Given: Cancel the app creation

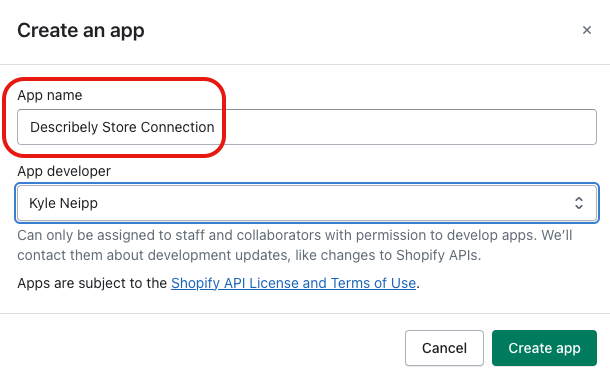Looking at the screenshot, I should [x=444, y=348].
